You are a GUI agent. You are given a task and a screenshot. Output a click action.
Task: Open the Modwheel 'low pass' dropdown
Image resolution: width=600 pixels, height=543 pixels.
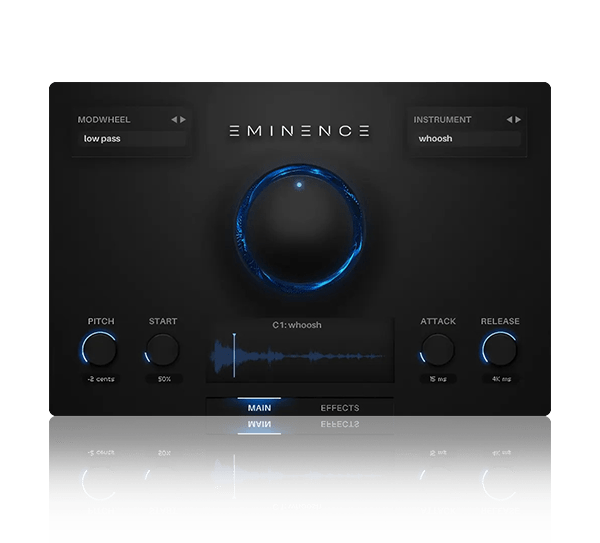click(132, 139)
